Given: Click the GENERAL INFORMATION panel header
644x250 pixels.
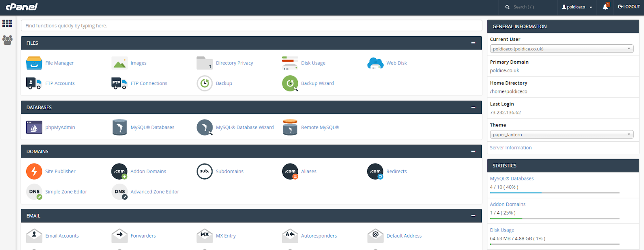Looking at the screenshot, I should coord(563,27).
